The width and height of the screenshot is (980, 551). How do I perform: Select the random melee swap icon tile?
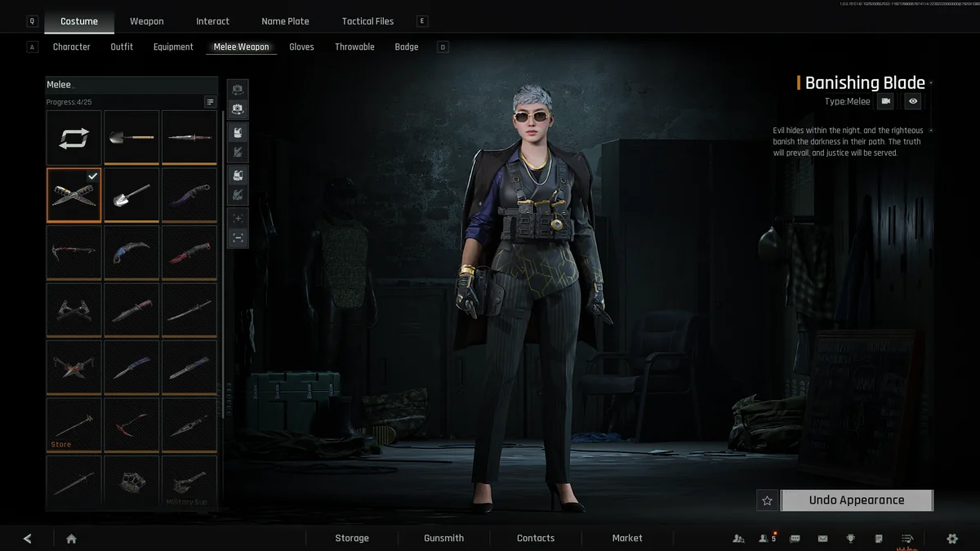[74, 137]
